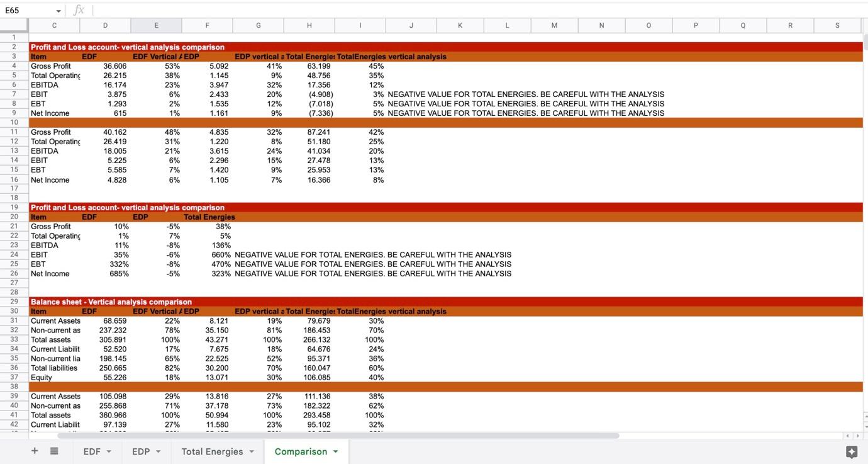Click the 'Equity' label cell

54,378
